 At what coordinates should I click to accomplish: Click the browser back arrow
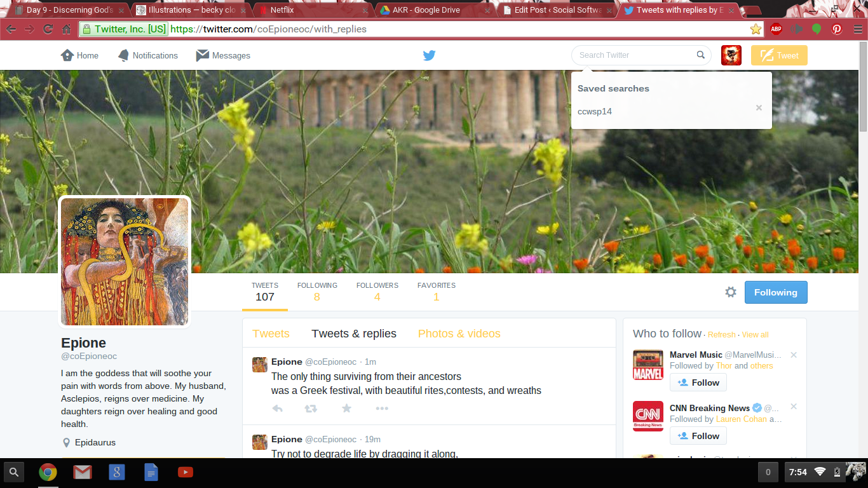click(x=11, y=29)
